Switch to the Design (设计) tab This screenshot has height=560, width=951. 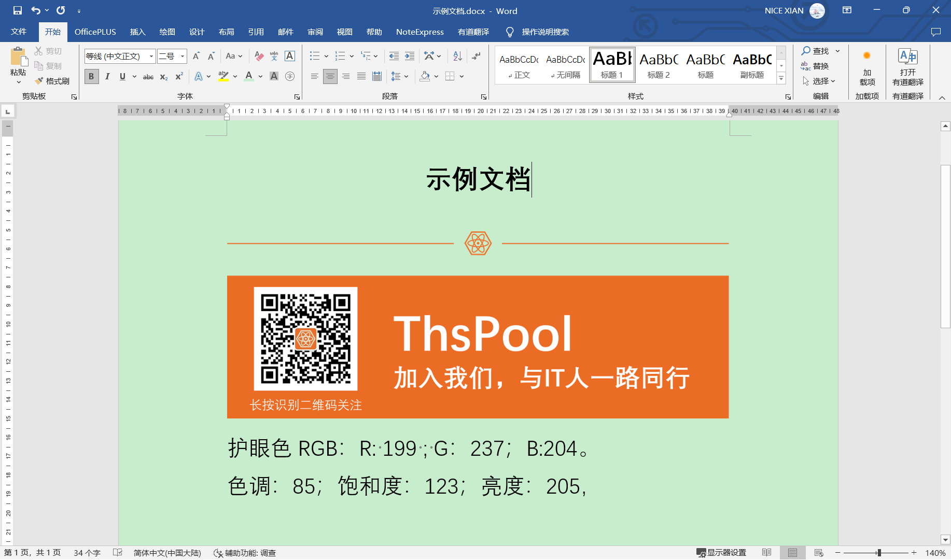click(x=197, y=32)
